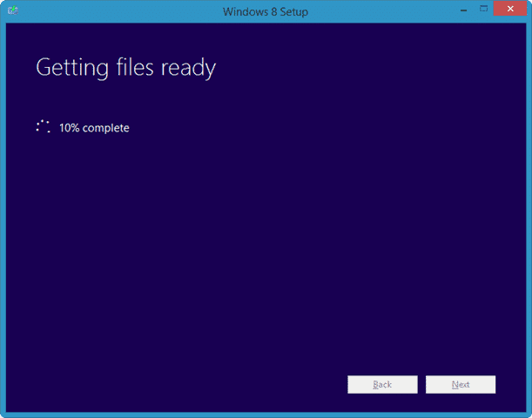The image size is (532, 418).
Task: Maximize the Windows 8 Setup window
Action: coord(483,10)
